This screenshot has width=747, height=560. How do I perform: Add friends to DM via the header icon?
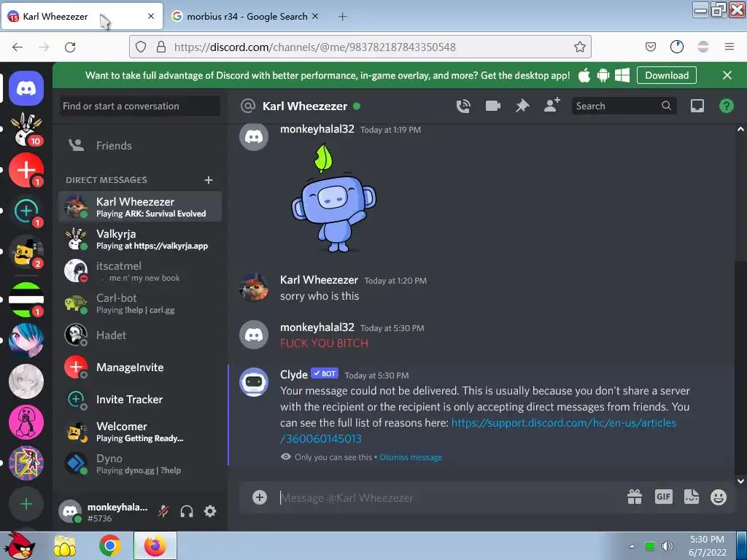coord(551,105)
